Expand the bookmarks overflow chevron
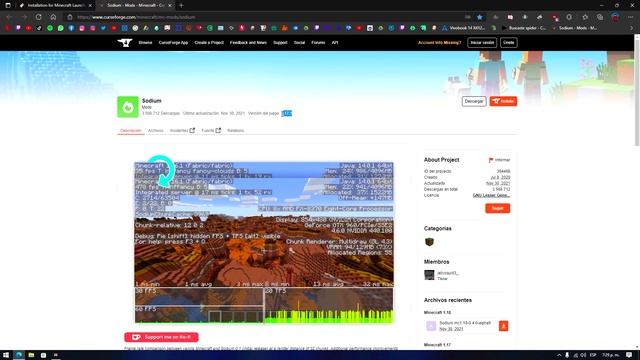640x360 pixels. 631,28
